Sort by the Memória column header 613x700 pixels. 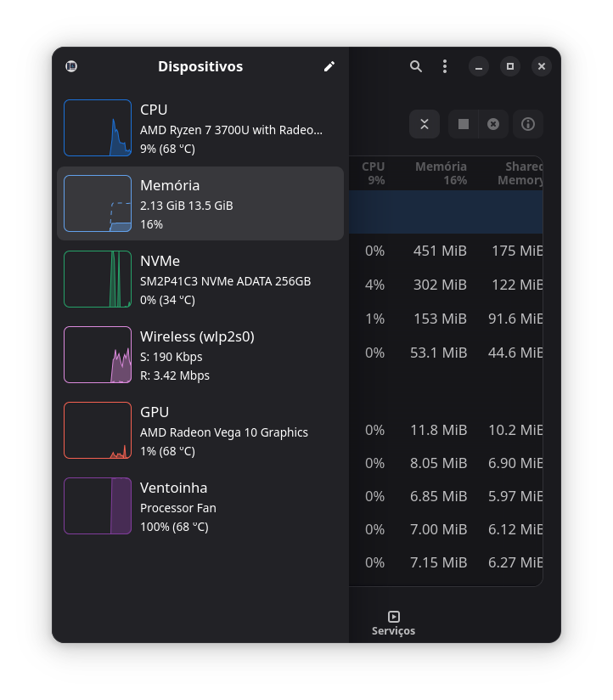441,173
